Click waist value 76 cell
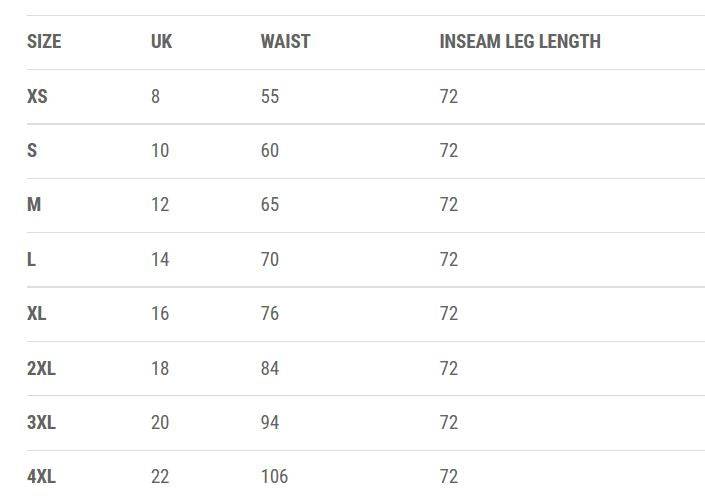The image size is (705, 503). (270, 314)
